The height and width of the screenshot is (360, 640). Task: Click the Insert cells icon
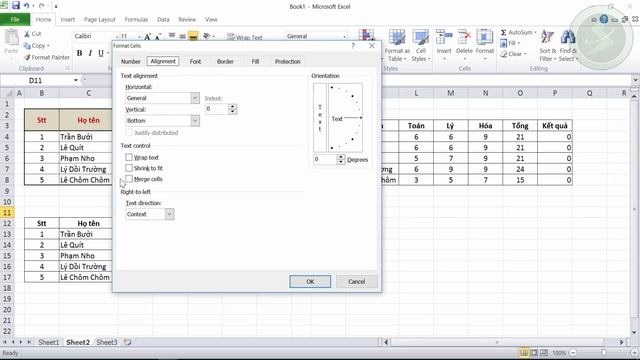(x=444, y=38)
